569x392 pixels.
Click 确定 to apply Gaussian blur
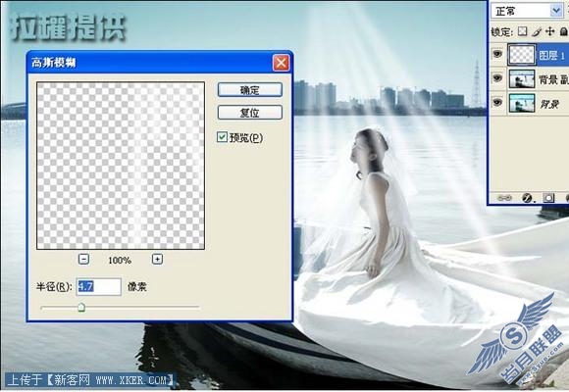(249, 90)
